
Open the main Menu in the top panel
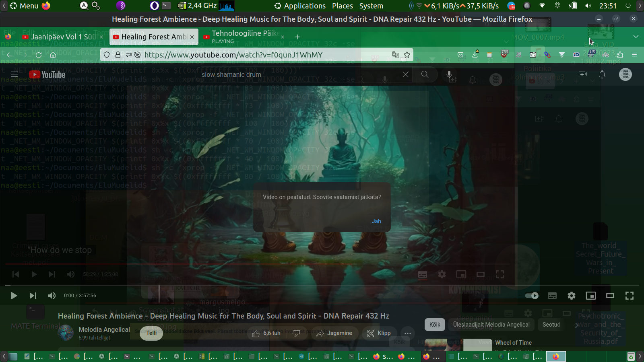24,6
